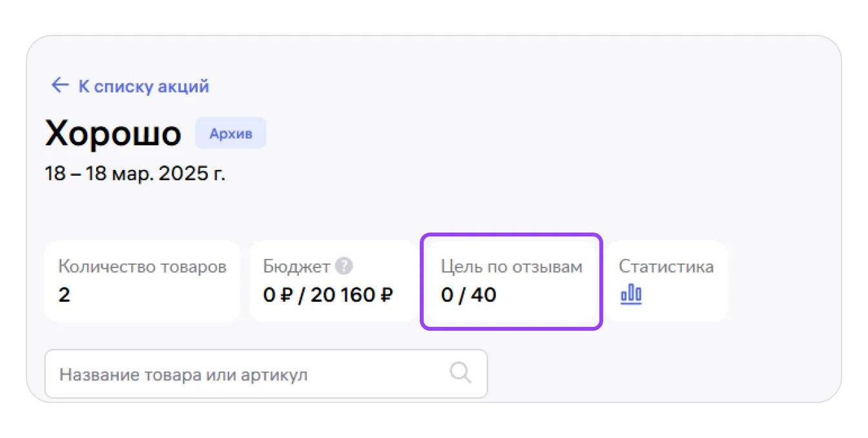Click the product count value '2'
868x438 pixels.
[64, 295]
